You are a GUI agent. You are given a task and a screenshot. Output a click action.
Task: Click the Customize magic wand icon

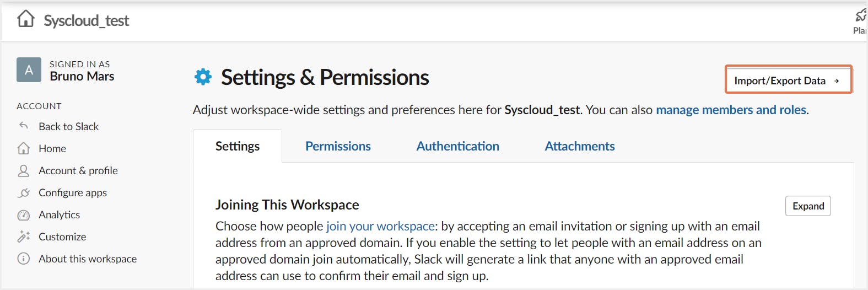(23, 237)
